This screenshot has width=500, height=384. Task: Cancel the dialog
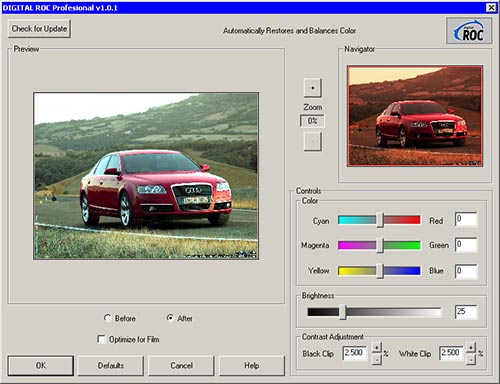pyautogui.click(x=181, y=366)
